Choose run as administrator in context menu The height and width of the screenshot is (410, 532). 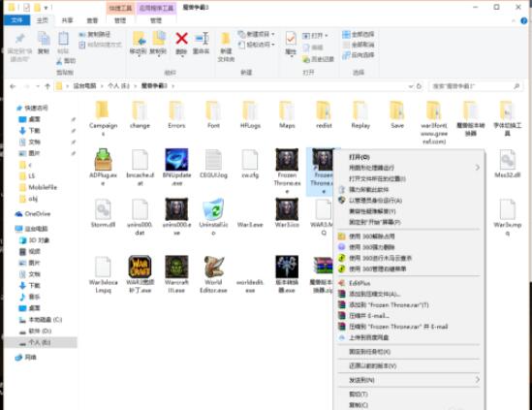coord(409,201)
